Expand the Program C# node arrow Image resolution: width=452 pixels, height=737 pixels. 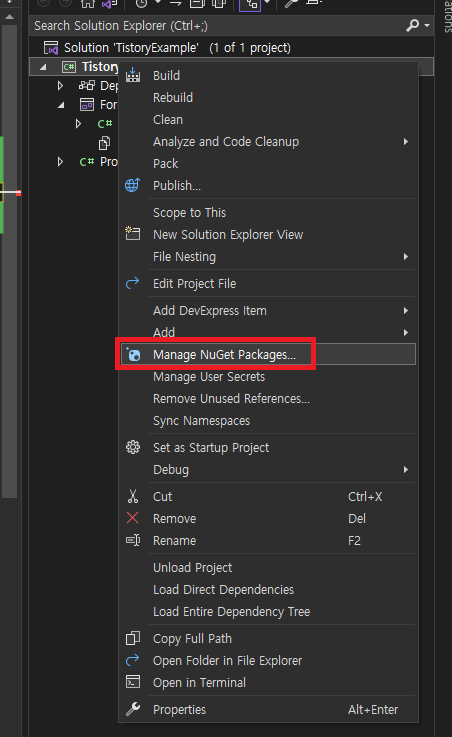pos(60,162)
